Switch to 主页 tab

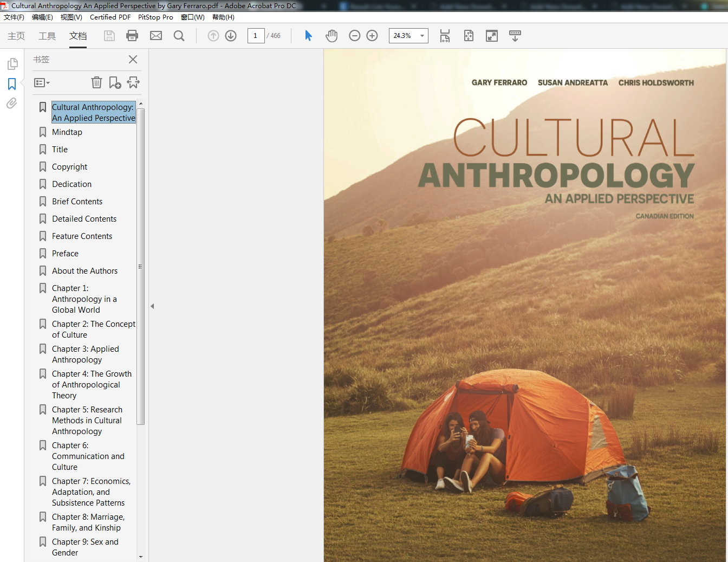tap(16, 36)
